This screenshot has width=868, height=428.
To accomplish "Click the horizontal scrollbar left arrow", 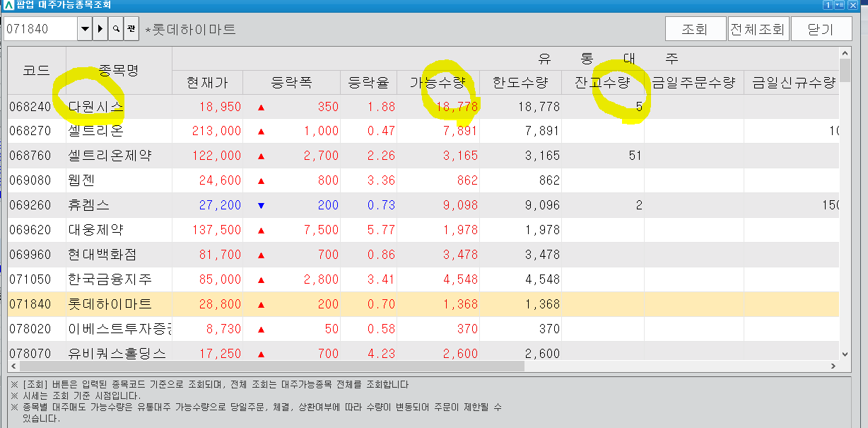I will point(15,366).
